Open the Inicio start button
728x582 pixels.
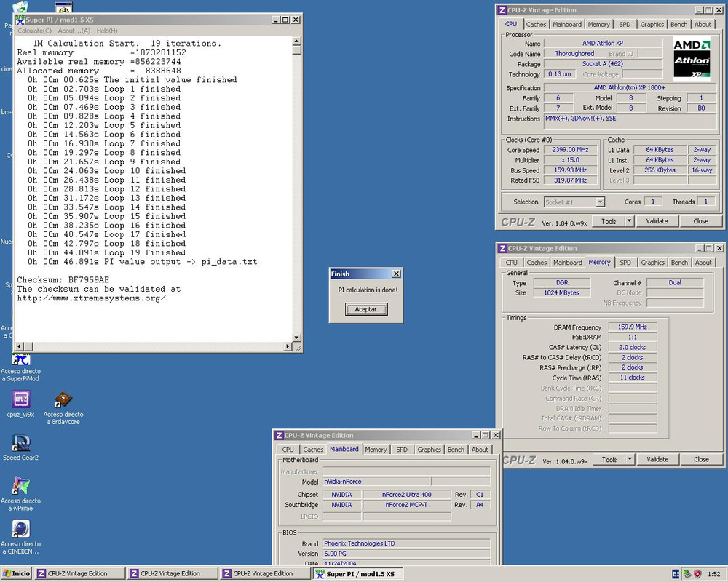point(16,574)
